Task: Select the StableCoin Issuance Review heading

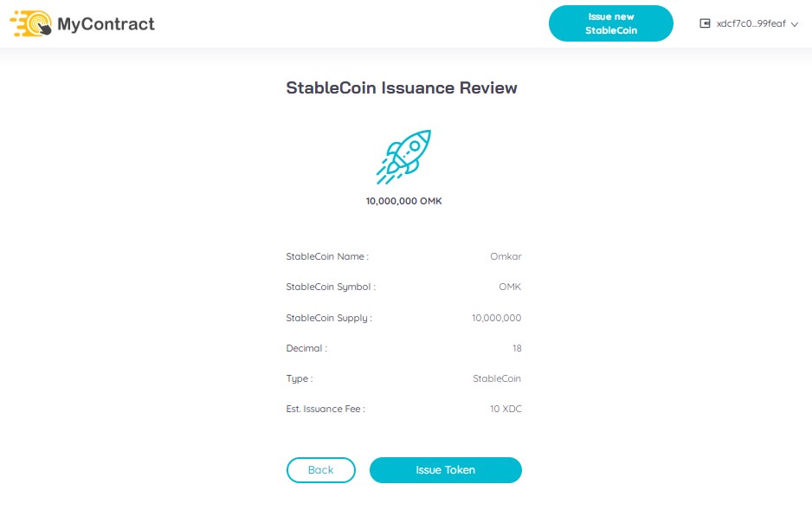Action: [x=402, y=87]
